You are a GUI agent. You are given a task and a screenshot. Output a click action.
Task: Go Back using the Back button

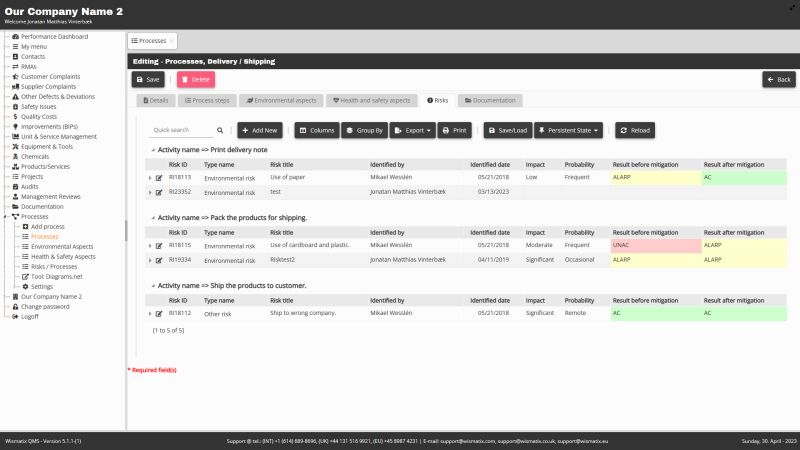pos(779,80)
